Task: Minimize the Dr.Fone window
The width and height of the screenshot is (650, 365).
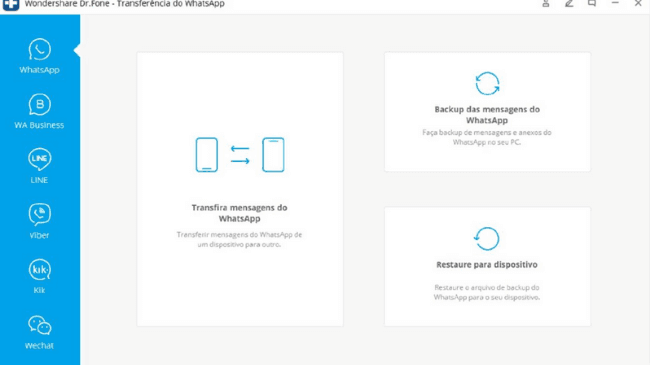Action: point(615,3)
